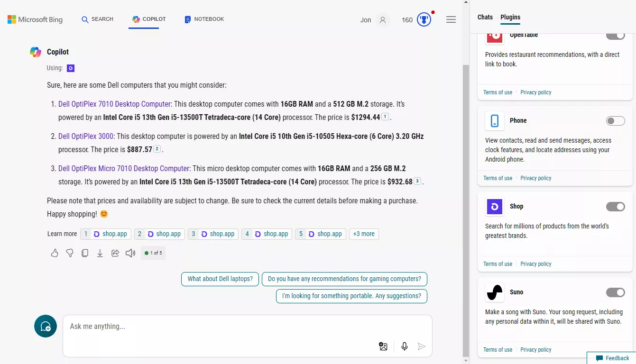Open the Search tab
Viewport: 636px width, 364px height.
pyautogui.click(x=97, y=19)
